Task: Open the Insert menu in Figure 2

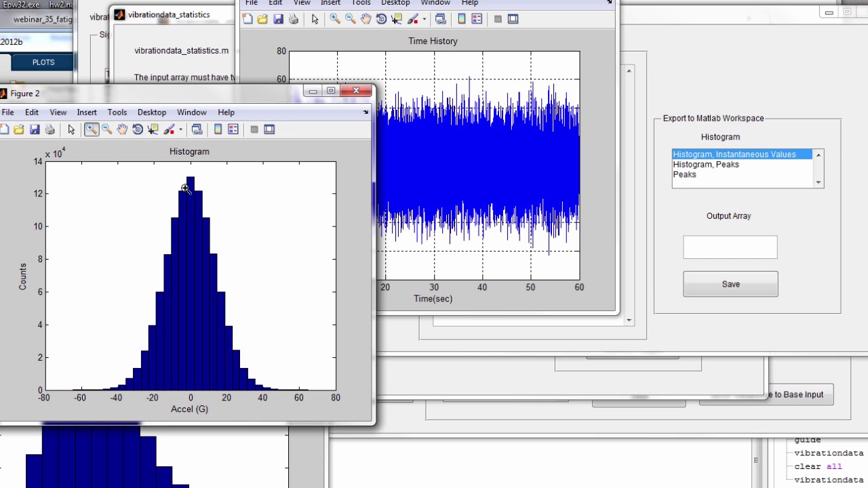Action: pyautogui.click(x=87, y=113)
